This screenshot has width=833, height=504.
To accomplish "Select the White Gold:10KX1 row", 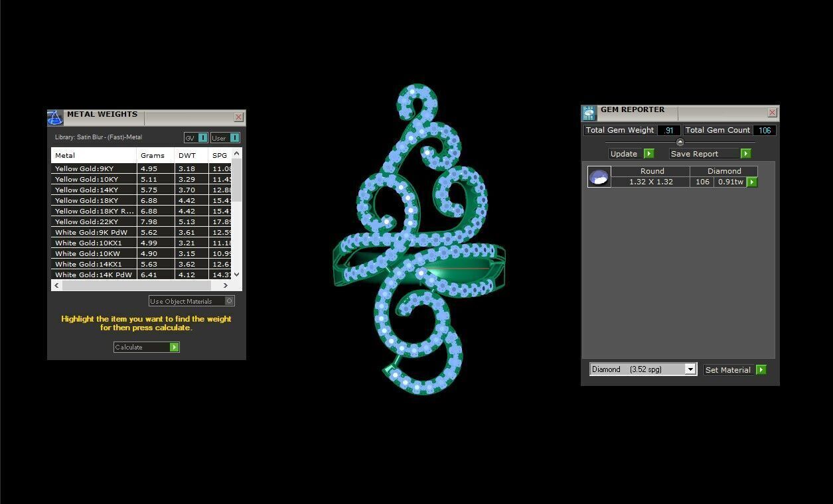I will 141,243.
